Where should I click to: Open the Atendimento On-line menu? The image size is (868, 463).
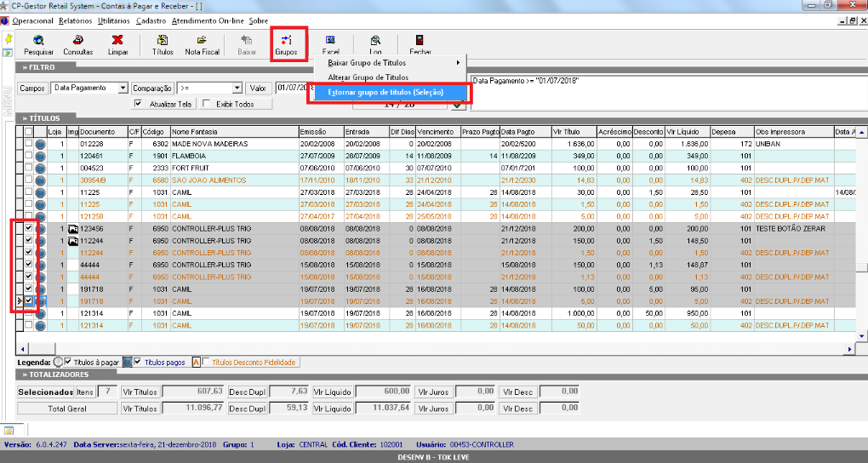click(208, 21)
